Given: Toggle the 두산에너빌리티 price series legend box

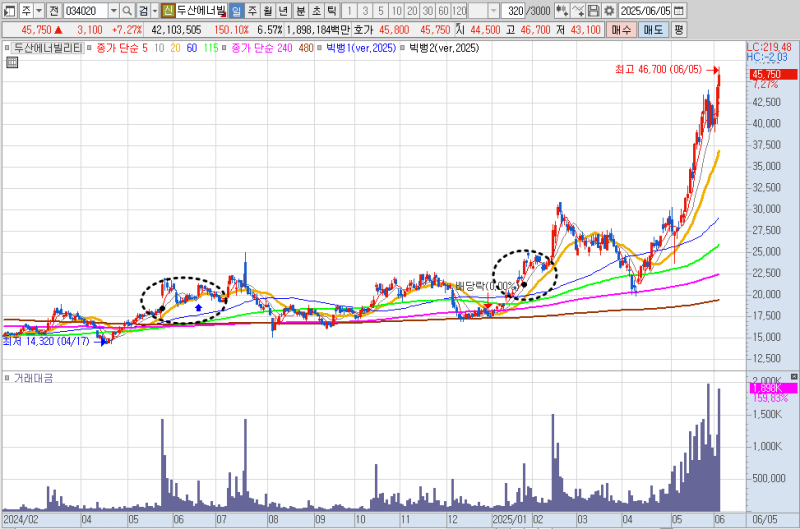Looking at the screenshot, I should 9,47.
